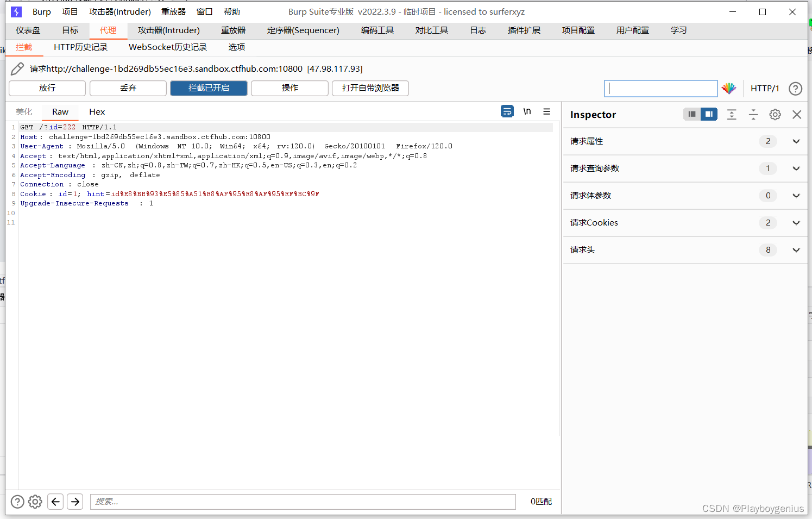
Task: Click the HTTP/1 protocol label
Action: click(x=765, y=89)
